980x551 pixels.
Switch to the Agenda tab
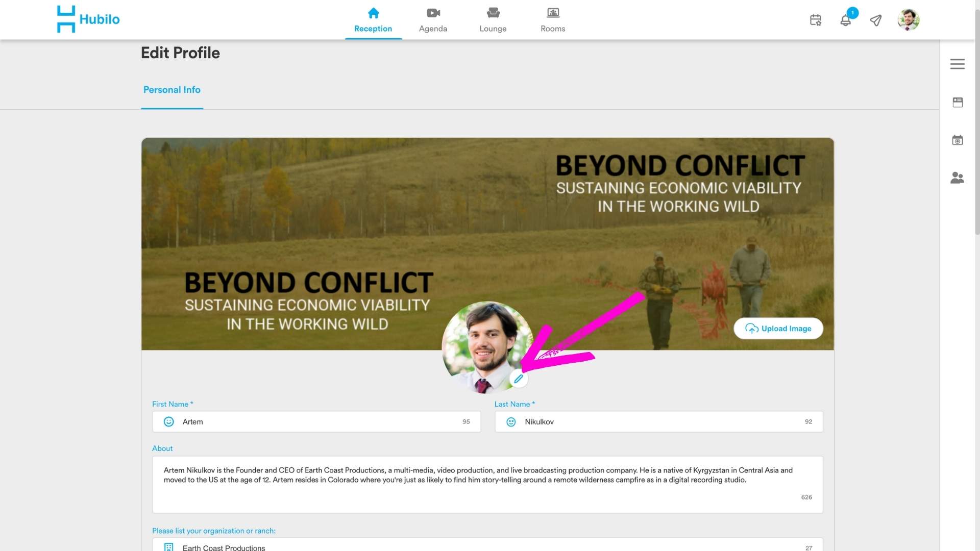[x=433, y=20]
